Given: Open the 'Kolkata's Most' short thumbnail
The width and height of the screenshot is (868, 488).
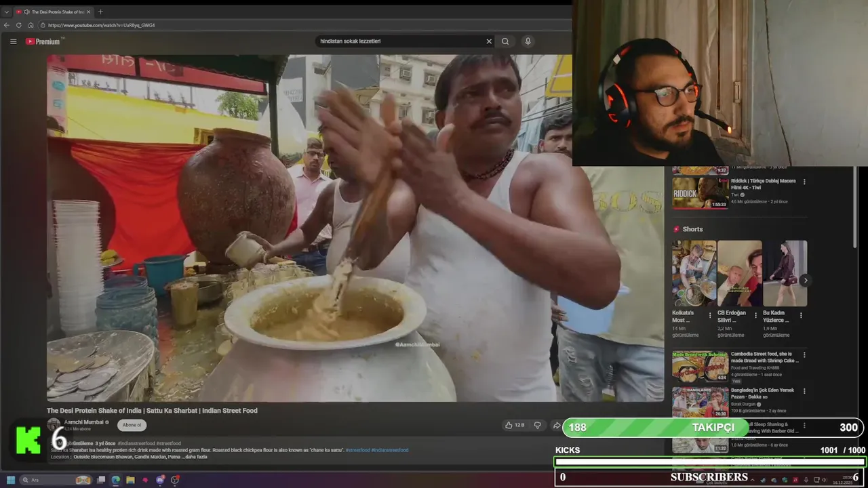Looking at the screenshot, I should click(x=694, y=273).
